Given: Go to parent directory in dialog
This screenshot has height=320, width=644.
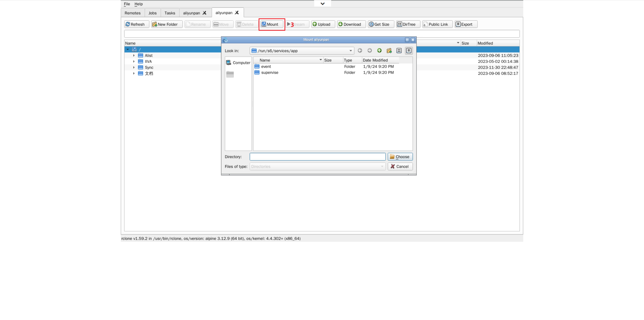Looking at the screenshot, I should pyautogui.click(x=379, y=51).
